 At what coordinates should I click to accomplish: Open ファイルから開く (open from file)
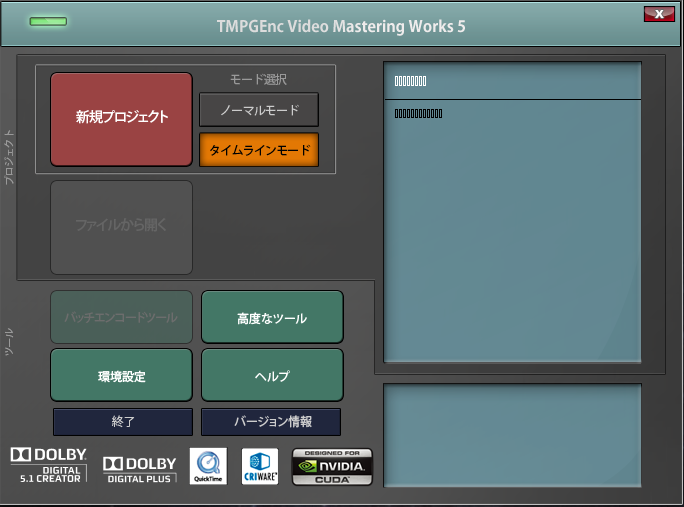pyautogui.click(x=121, y=227)
